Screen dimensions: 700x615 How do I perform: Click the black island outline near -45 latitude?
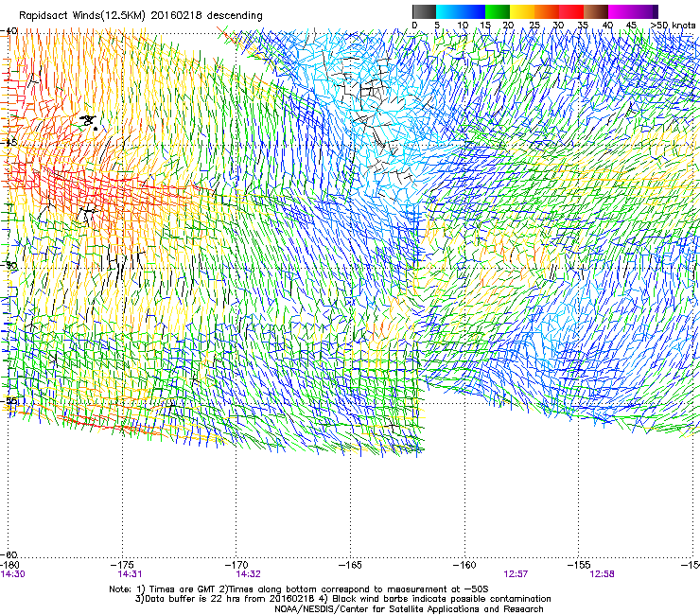coord(88,120)
